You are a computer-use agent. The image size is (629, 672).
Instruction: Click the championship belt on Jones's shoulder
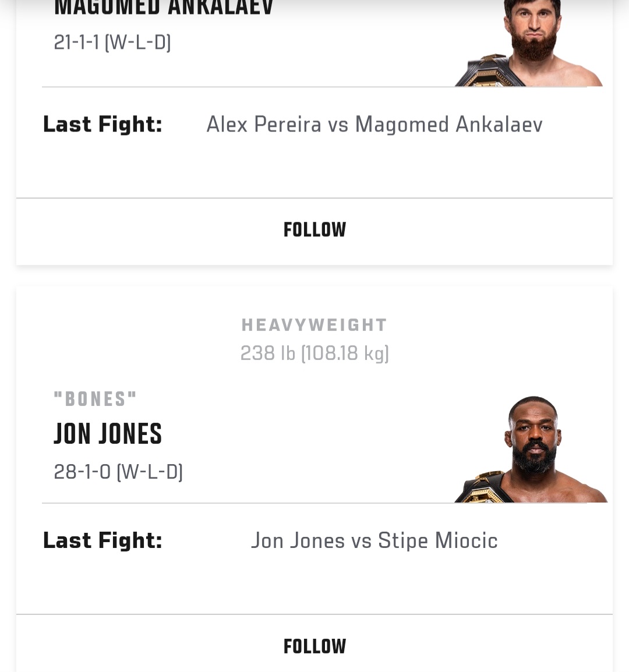[483, 488]
